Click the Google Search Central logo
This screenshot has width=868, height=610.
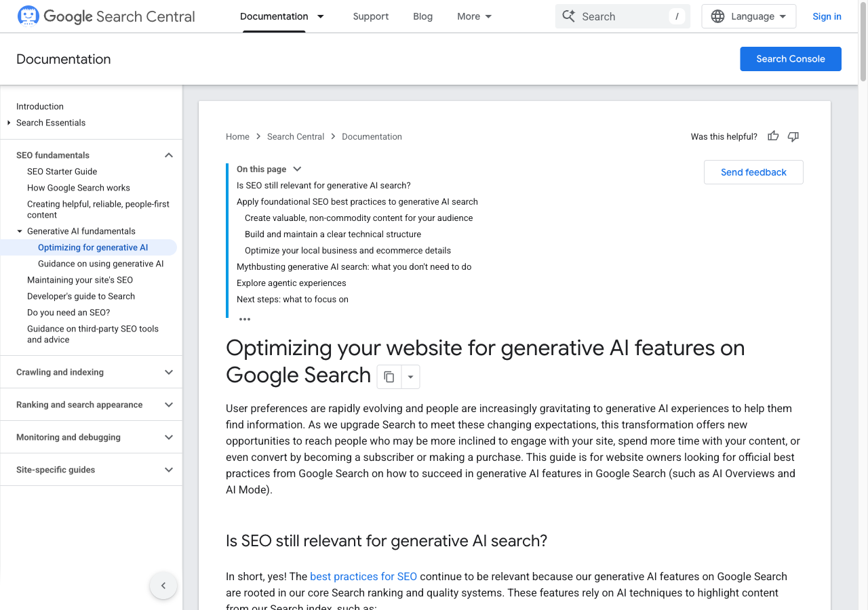tap(106, 16)
